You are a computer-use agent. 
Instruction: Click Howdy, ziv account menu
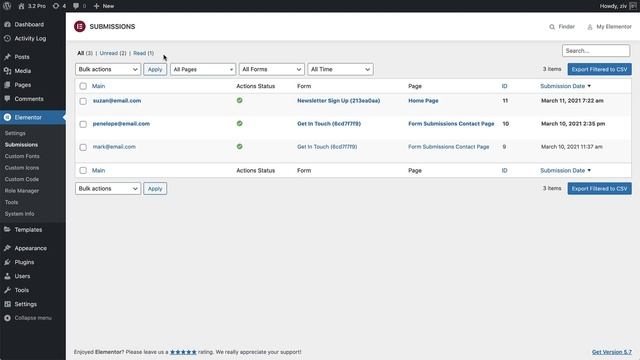coord(618,6)
